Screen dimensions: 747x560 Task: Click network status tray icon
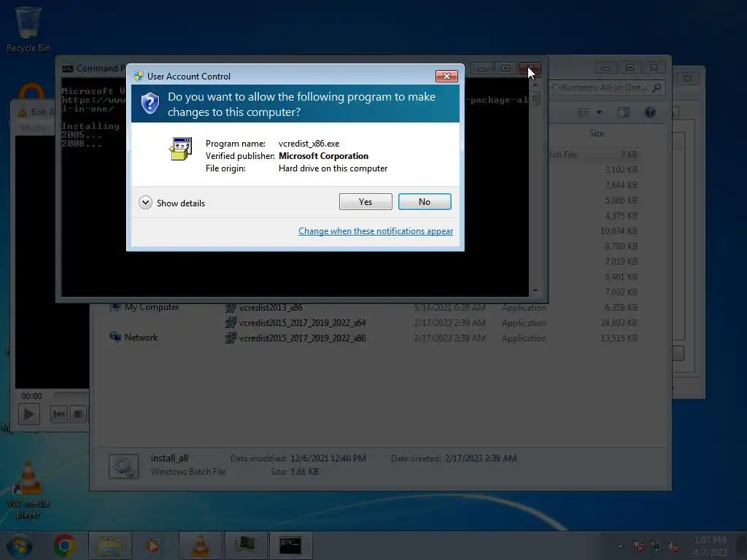[x=656, y=546]
